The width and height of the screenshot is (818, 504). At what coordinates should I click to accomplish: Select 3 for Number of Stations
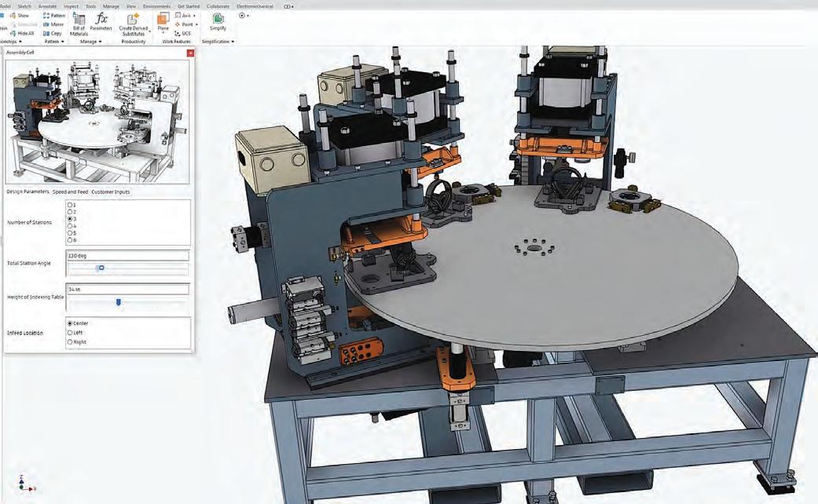(70, 219)
